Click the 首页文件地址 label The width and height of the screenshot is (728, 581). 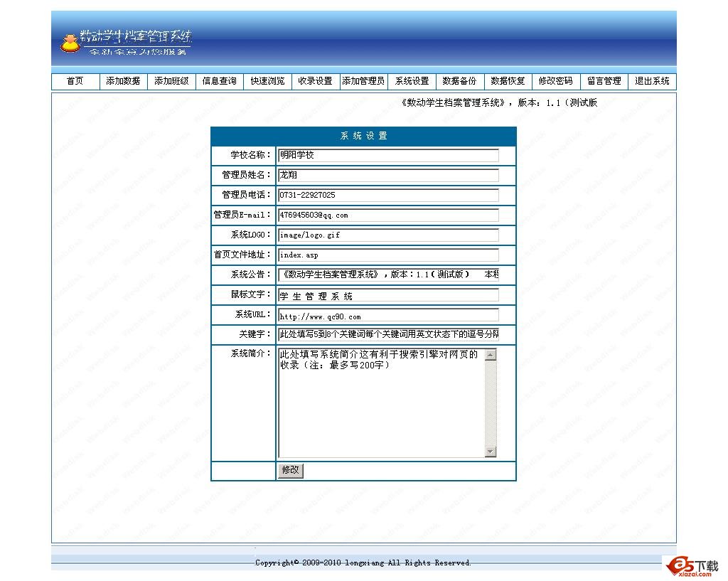[x=242, y=255]
